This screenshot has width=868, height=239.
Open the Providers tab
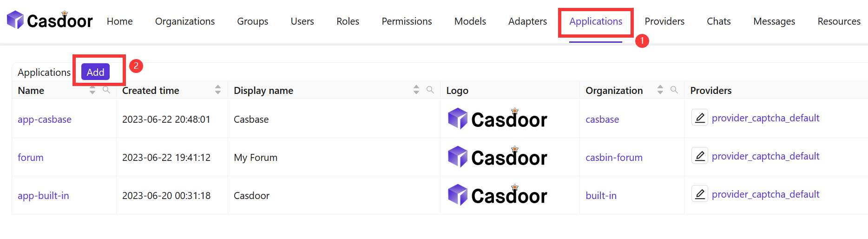pyautogui.click(x=664, y=21)
